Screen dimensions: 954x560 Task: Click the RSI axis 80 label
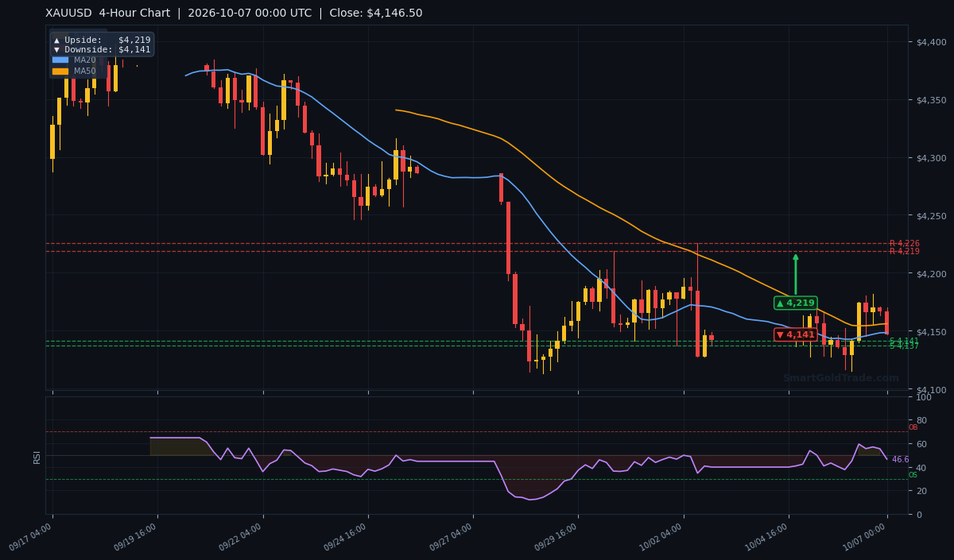(x=921, y=420)
